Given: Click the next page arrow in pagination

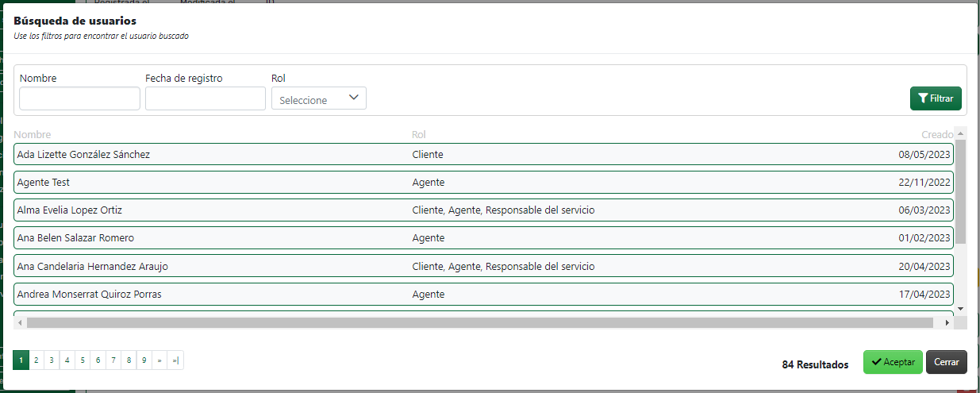Looking at the screenshot, I should 159,360.
